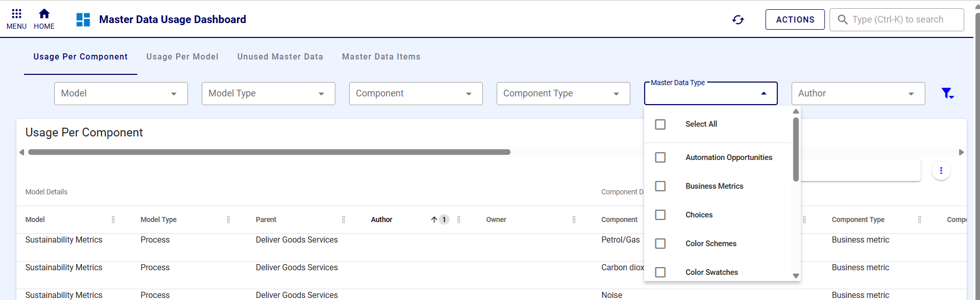This screenshot has width=980, height=300.
Task: Click the Author column sort arrow
Action: click(434, 219)
